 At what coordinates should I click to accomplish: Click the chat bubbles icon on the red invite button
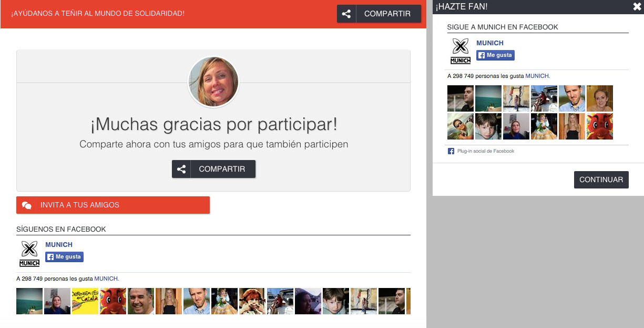[27, 205]
